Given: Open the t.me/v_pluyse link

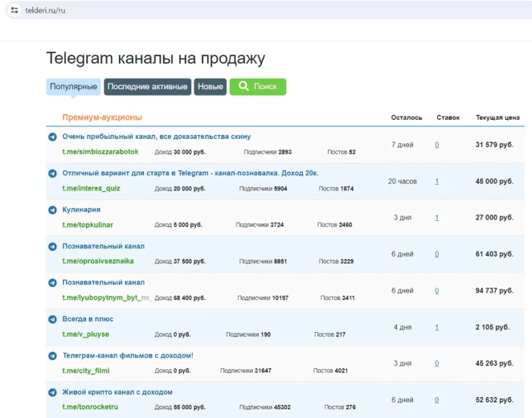Looking at the screenshot, I should click(85, 334).
